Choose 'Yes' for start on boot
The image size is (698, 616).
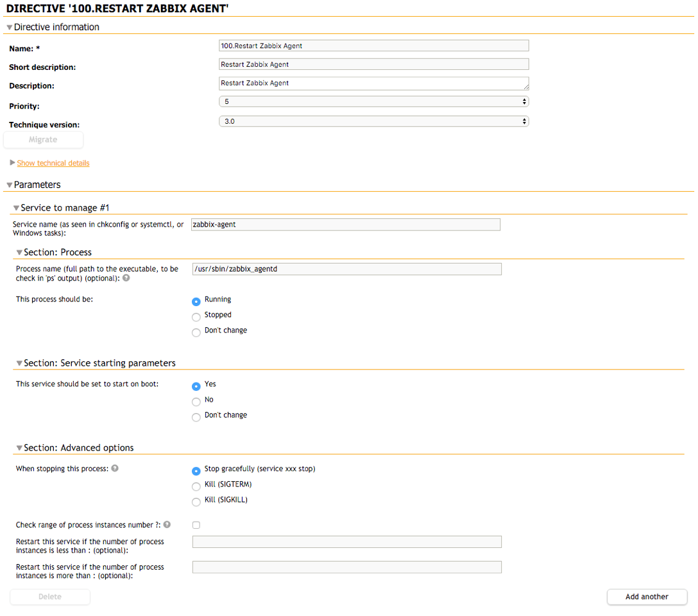196,386
